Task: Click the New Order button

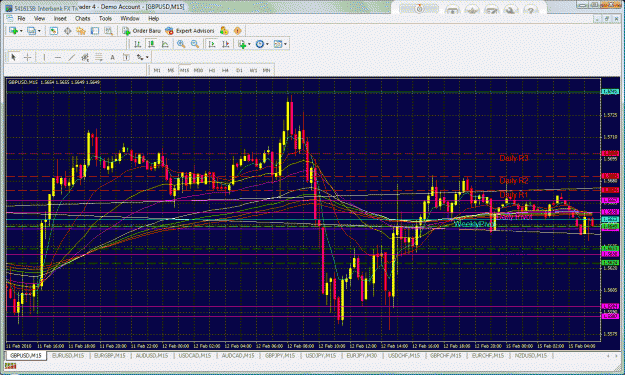Action: (142, 31)
